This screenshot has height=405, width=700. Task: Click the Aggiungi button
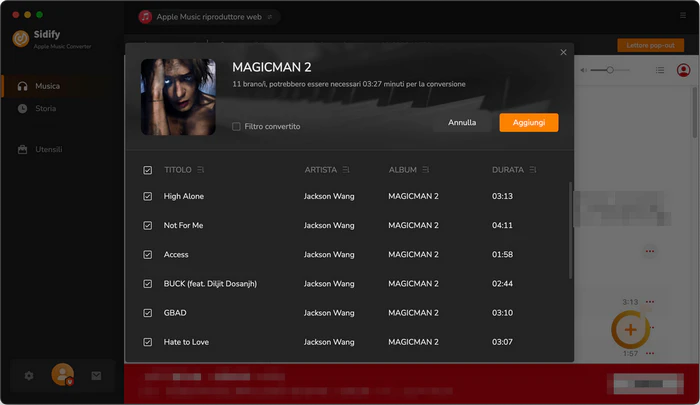pos(529,122)
